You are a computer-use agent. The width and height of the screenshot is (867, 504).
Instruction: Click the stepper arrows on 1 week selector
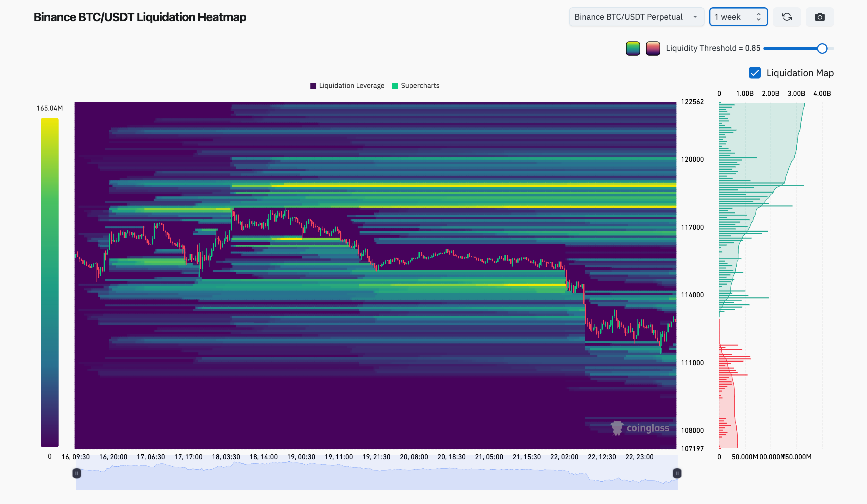click(758, 17)
